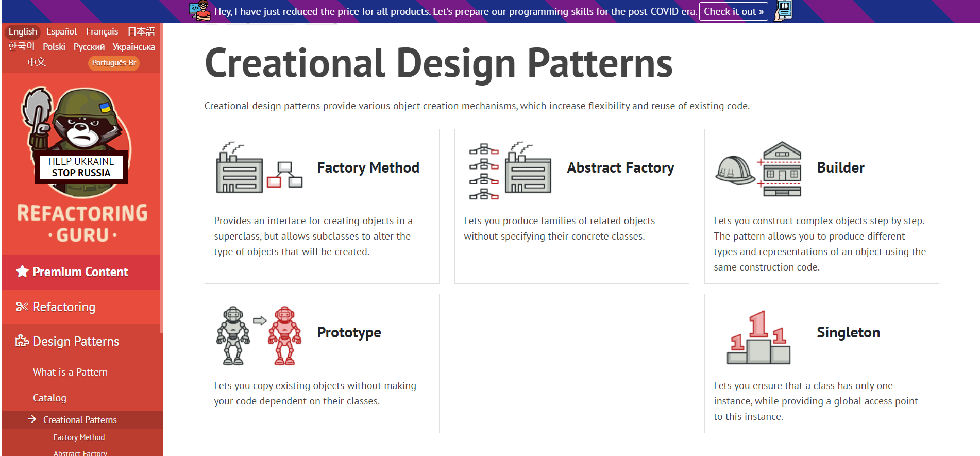Screen dimensions: 980x456
Task: Open the Singleton pattern heading
Action: click(848, 332)
